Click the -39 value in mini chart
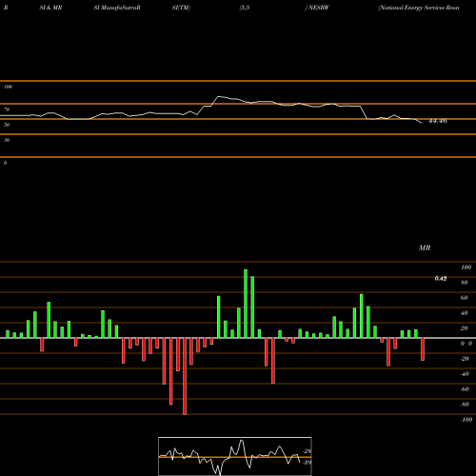The image size is (476, 476). pyautogui.click(x=307, y=463)
